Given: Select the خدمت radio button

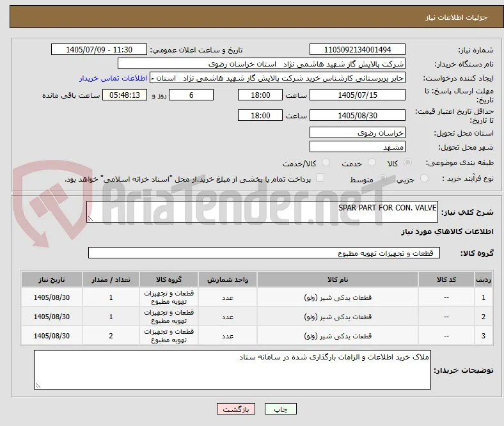Looking at the screenshot, I should pos(372,162).
